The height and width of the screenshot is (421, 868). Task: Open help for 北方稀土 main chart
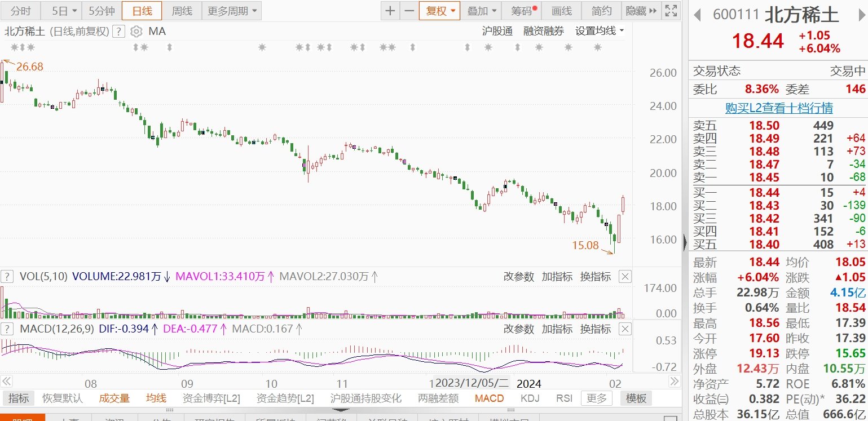[118, 32]
